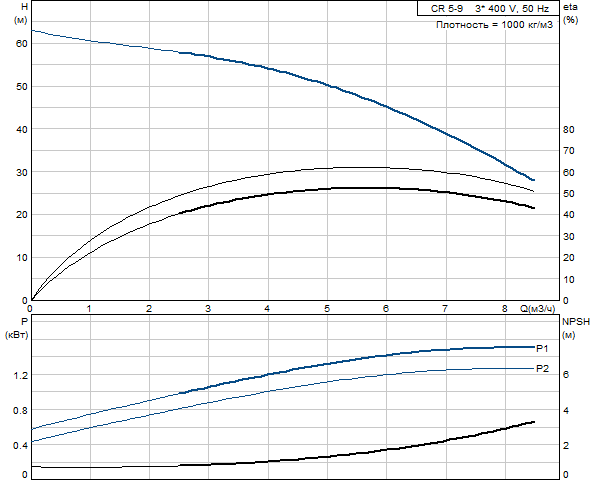
Task: Click the 2 value on NPSH axis
Action: [x=566, y=446]
